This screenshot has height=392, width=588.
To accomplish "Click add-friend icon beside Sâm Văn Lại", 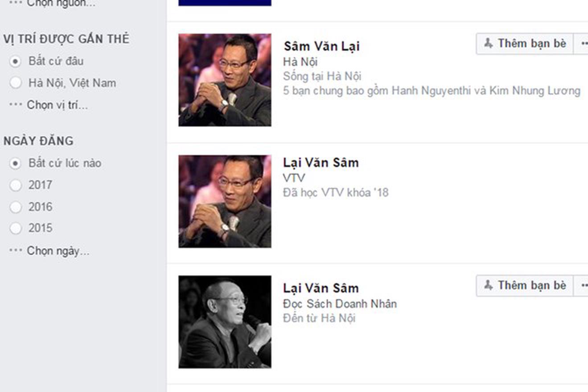I will click(524, 44).
